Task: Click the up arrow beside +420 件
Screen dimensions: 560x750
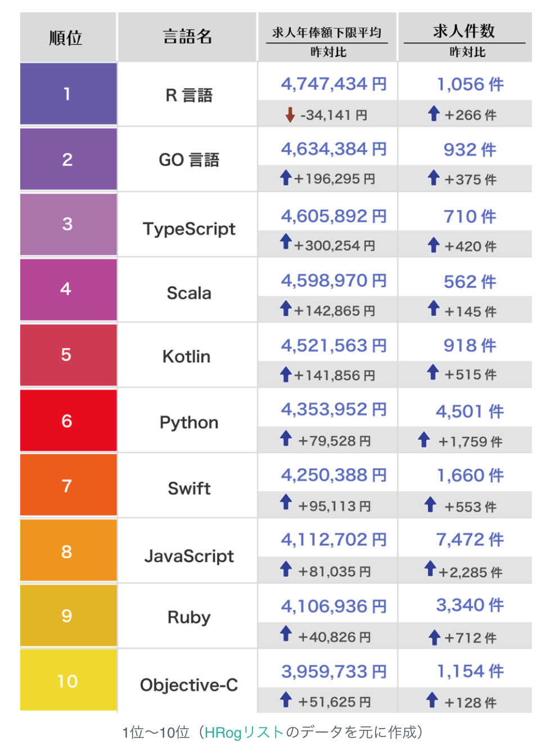Action: coord(433,245)
